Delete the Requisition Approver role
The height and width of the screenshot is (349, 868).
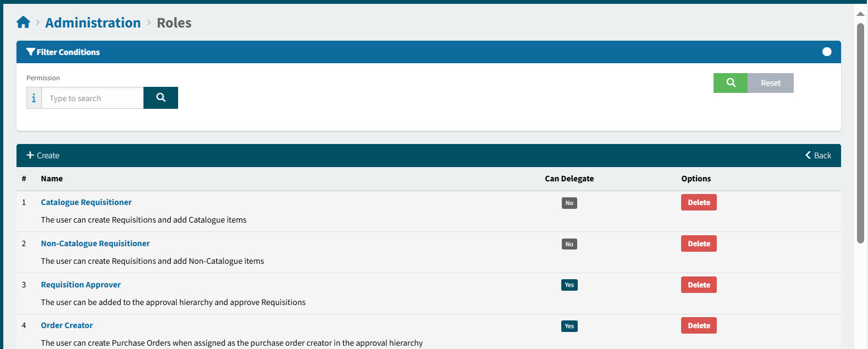point(699,285)
